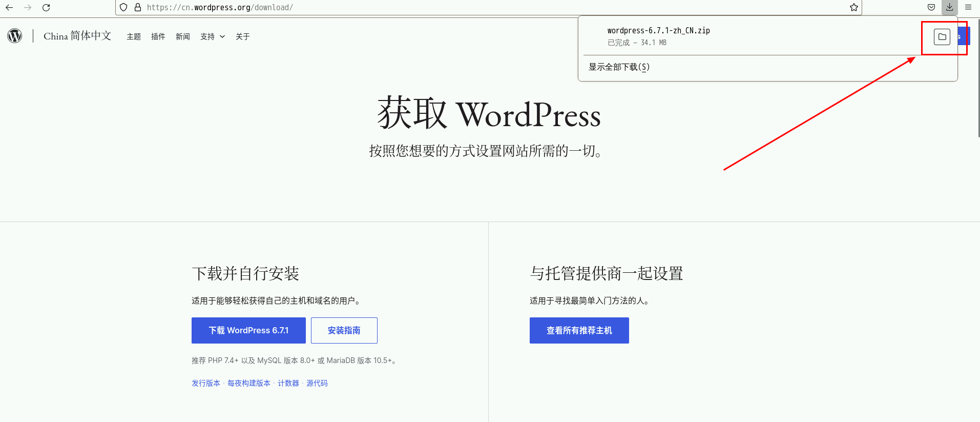Open the 安装指南 guide button

344,331
